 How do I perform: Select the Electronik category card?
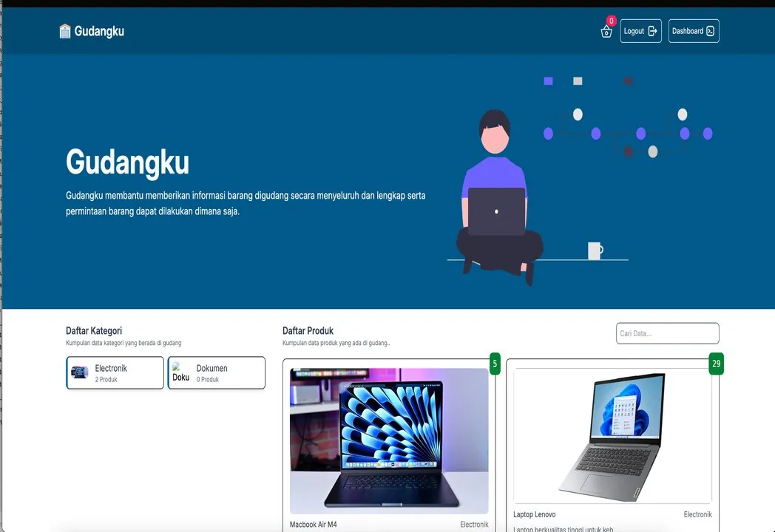pyautogui.click(x=115, y=373)
